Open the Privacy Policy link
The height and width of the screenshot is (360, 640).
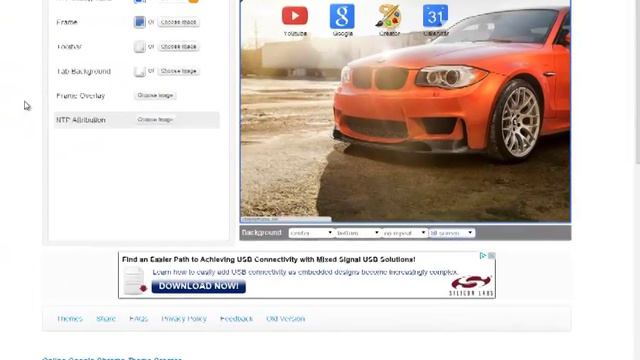tap(184, 318)
